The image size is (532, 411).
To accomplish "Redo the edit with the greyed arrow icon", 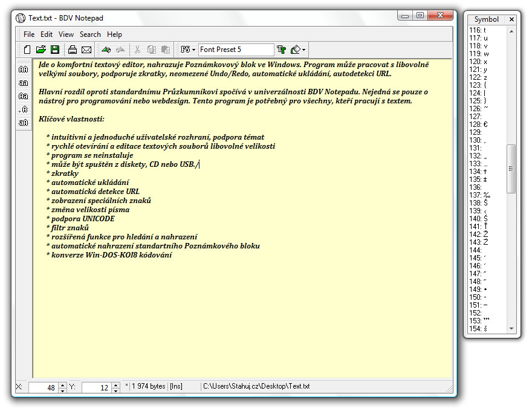I will tap(120, 50).
